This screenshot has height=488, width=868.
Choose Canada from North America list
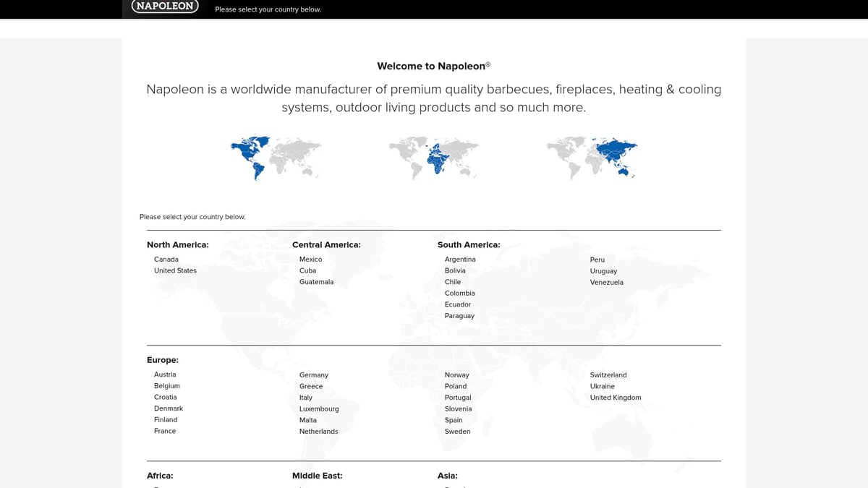tap(166, 260)
